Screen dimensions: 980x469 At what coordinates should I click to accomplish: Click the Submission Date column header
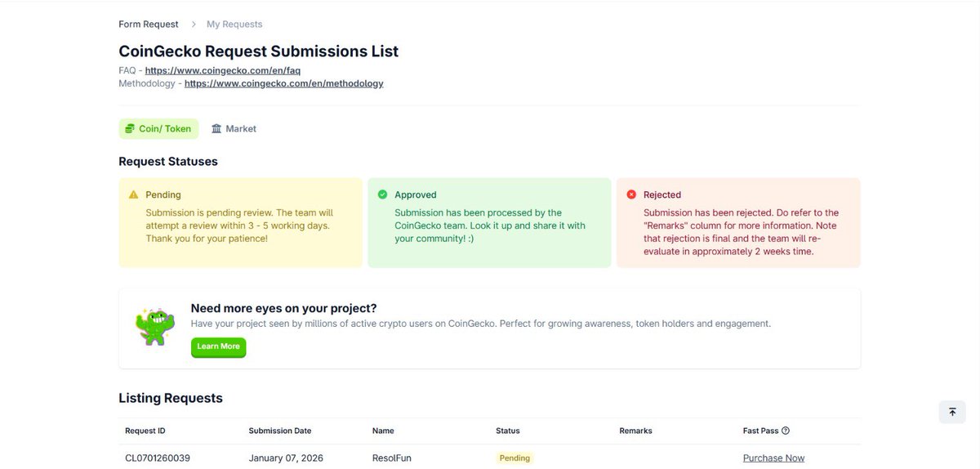[280, 431]
